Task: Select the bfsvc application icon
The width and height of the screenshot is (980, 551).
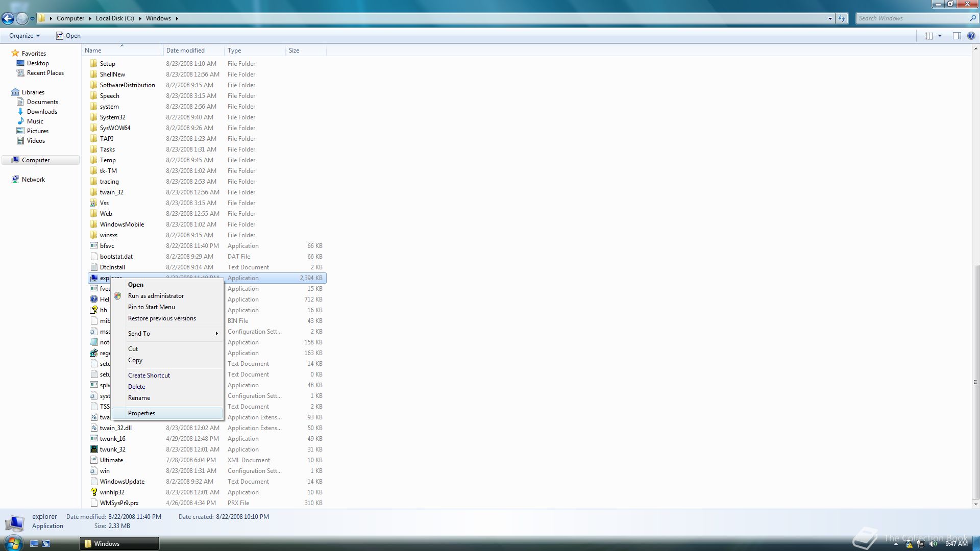Action: [93, 246]
